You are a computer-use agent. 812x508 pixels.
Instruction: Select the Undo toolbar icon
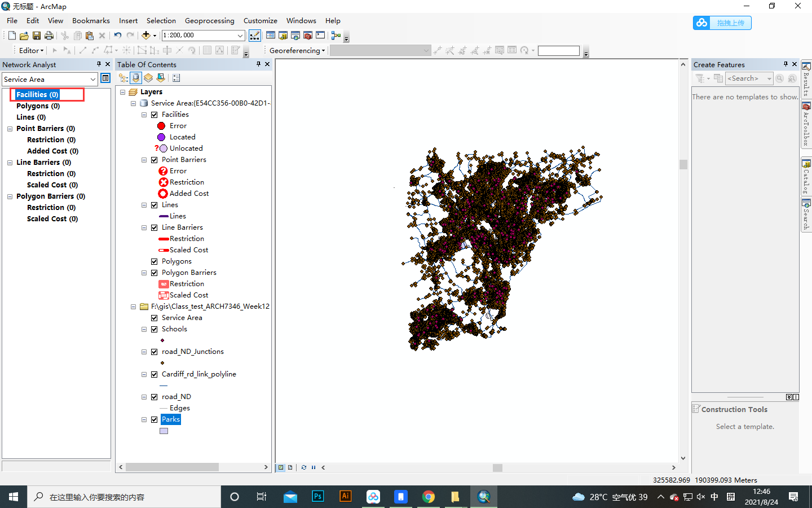pos(118,35)
